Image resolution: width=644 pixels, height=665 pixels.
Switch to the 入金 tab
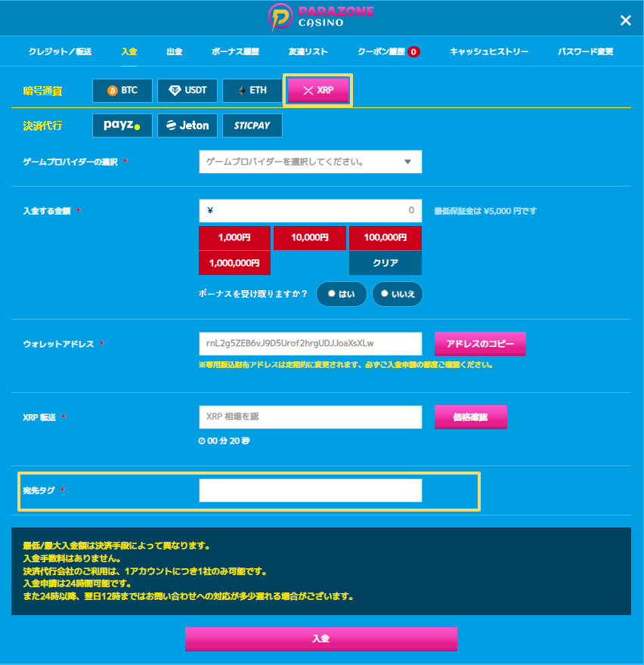tap(129, 51)
